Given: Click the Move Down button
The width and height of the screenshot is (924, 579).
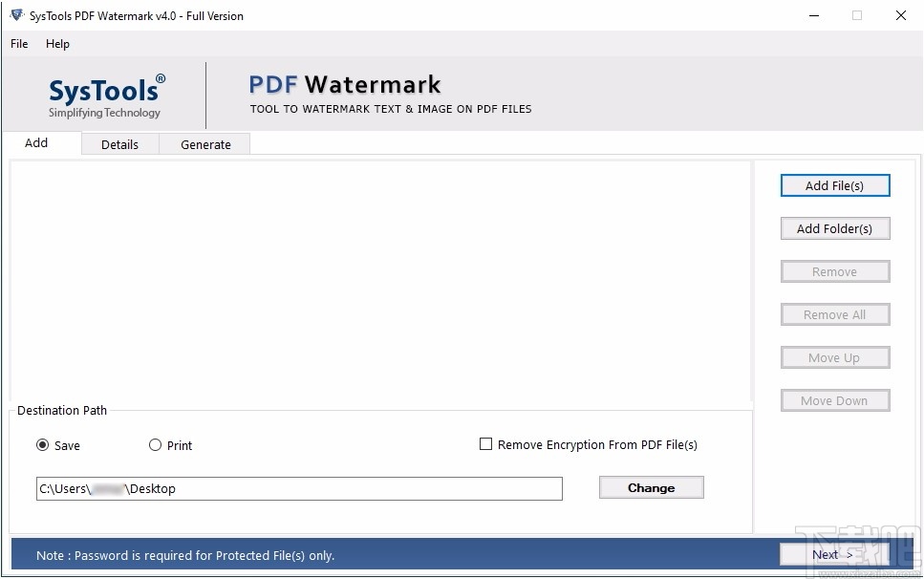Looking at the screenshot, I should click(834, 400).
